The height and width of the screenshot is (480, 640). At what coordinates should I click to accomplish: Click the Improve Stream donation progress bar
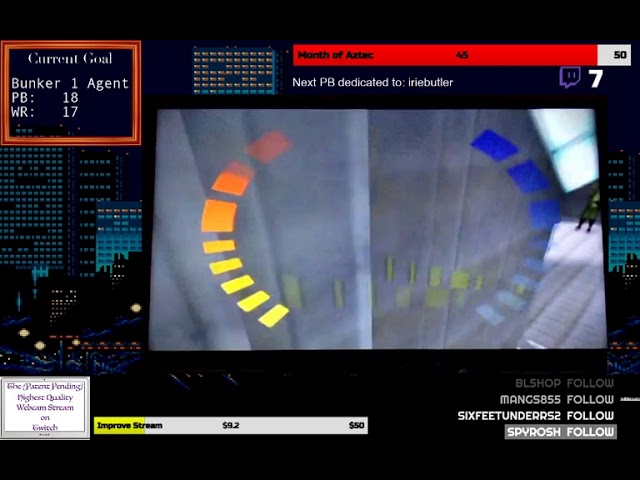click(231, 425)
